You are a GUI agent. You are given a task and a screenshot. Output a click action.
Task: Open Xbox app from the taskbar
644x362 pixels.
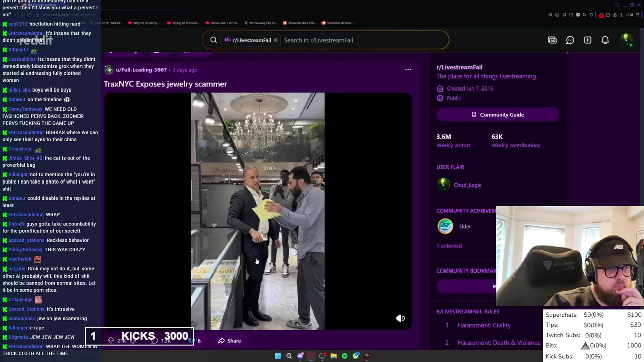[356, 356]
